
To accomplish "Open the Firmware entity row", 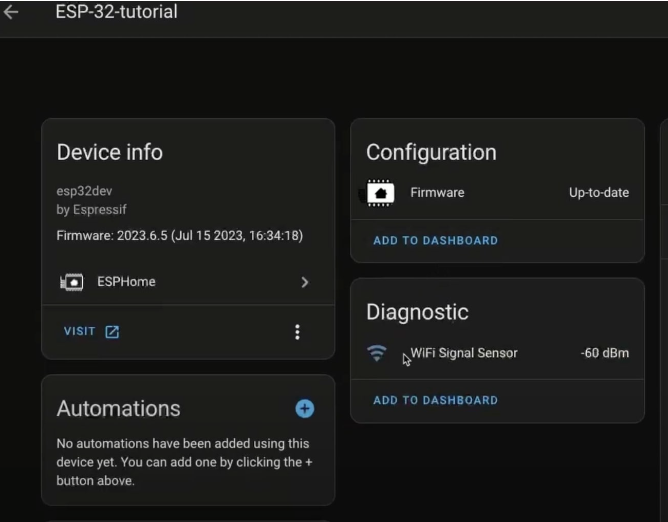I will (x=497, y=193).
